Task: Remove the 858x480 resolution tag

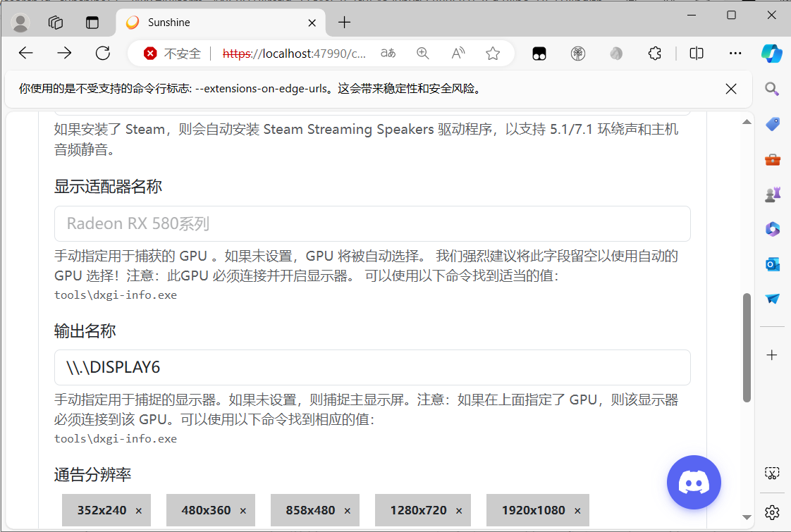Action: 348,511
